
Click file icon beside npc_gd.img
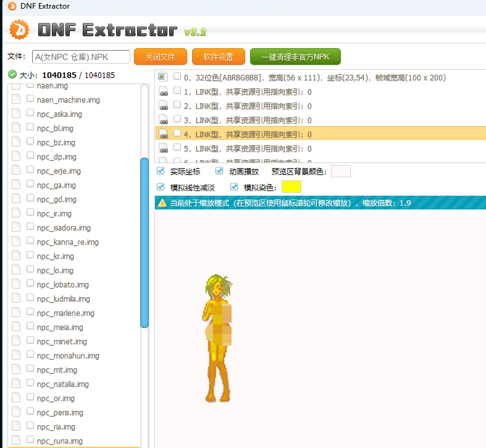coord(16,199)
